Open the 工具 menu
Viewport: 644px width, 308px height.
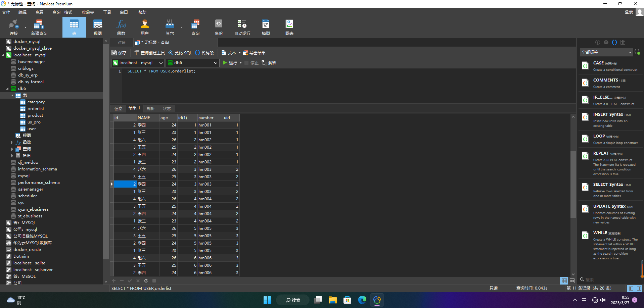107,12
